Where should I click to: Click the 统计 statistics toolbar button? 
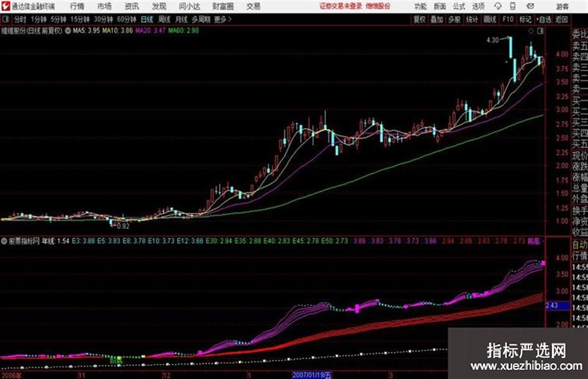[472, 19]
